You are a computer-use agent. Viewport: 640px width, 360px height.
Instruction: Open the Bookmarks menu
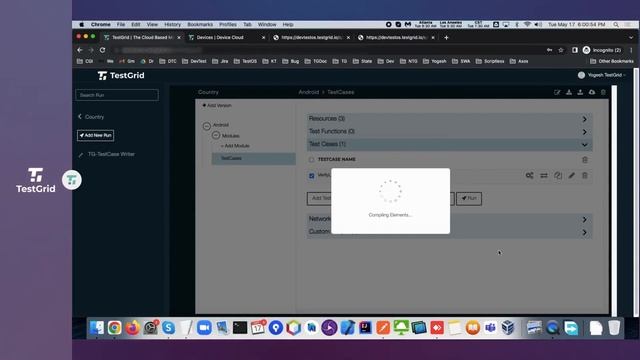[200, 24]
